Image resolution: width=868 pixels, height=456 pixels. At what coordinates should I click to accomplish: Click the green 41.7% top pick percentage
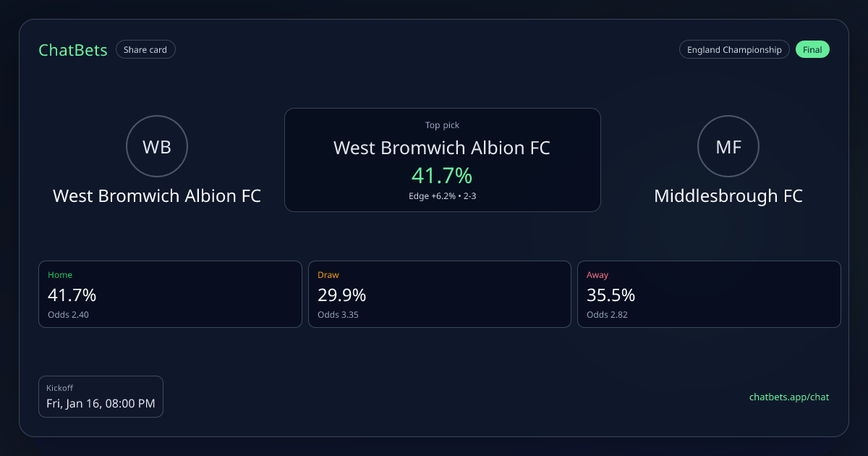[442, 175]
